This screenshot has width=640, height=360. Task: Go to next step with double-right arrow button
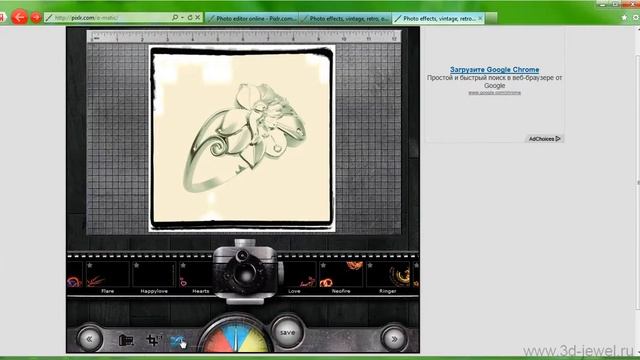(x=394, y=339)
